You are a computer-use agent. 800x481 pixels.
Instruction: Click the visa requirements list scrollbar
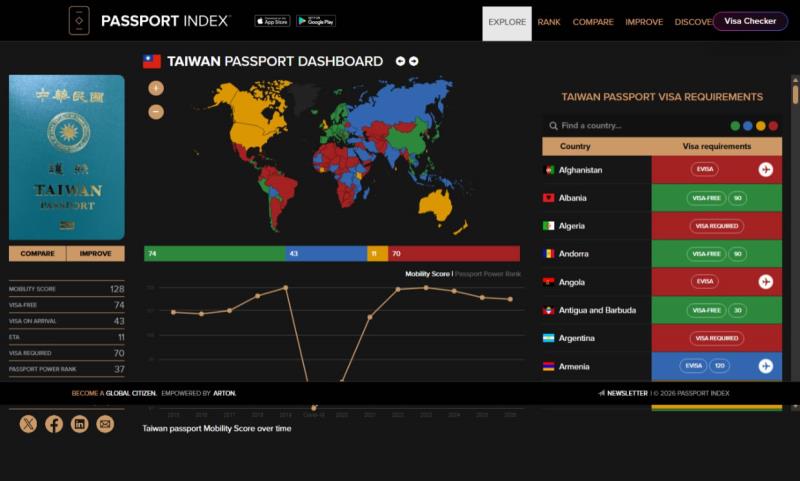[x=795, y=95]
